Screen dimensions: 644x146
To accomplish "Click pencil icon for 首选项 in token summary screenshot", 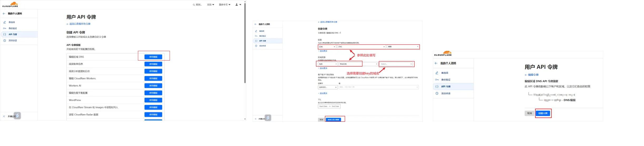I will 437,73.
